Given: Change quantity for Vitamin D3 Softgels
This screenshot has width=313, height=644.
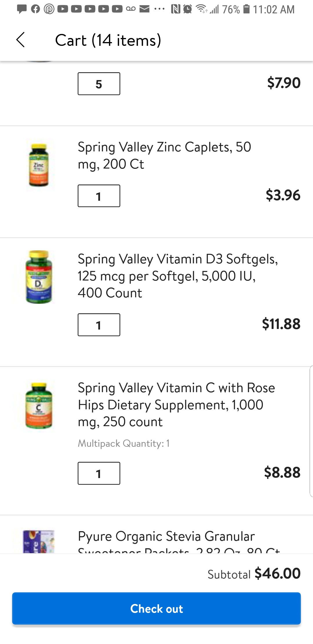Looking at the screenshot, I should [x=99, y=325].
